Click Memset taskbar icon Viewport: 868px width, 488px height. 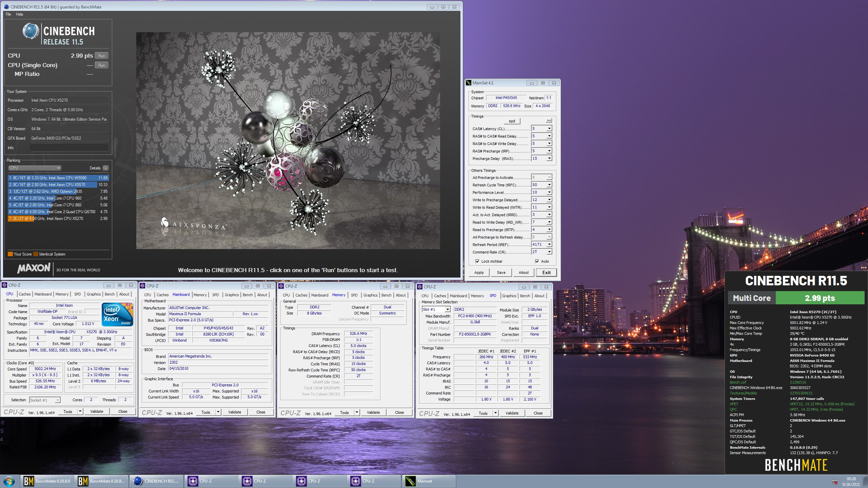429,481
